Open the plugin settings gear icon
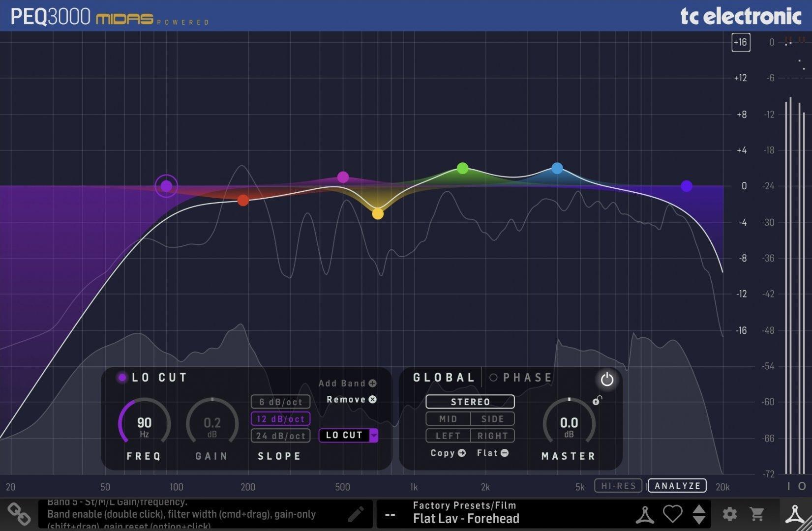Screen dimensions: 812x531 pyautogui.click(x=729, y=514)
